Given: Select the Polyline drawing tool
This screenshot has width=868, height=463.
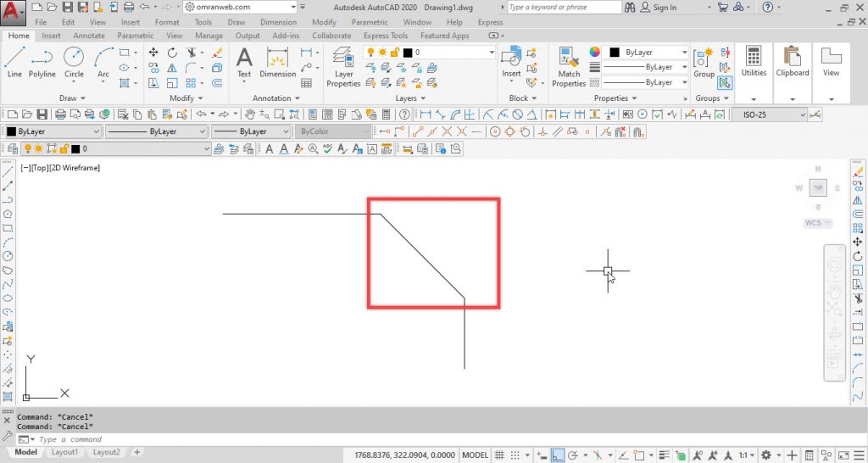Looking at the screenshot, I should pyautogui.click(x=42, y=63).
